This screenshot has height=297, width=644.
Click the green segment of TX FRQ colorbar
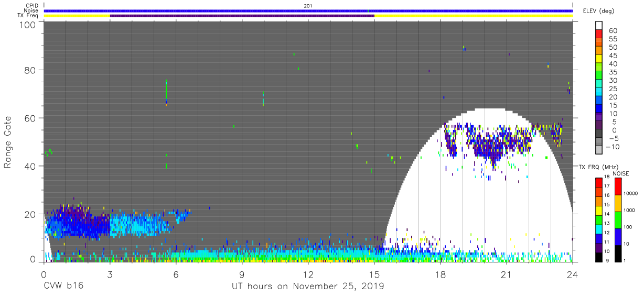598,219
